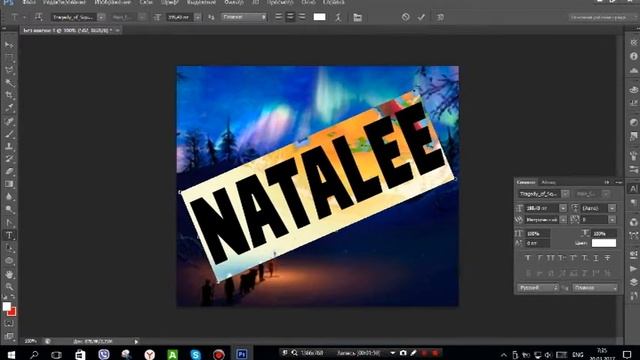Toggle text orientation in options bar
This screenshot has width=640, height=360.
click(x=39, y=17)
